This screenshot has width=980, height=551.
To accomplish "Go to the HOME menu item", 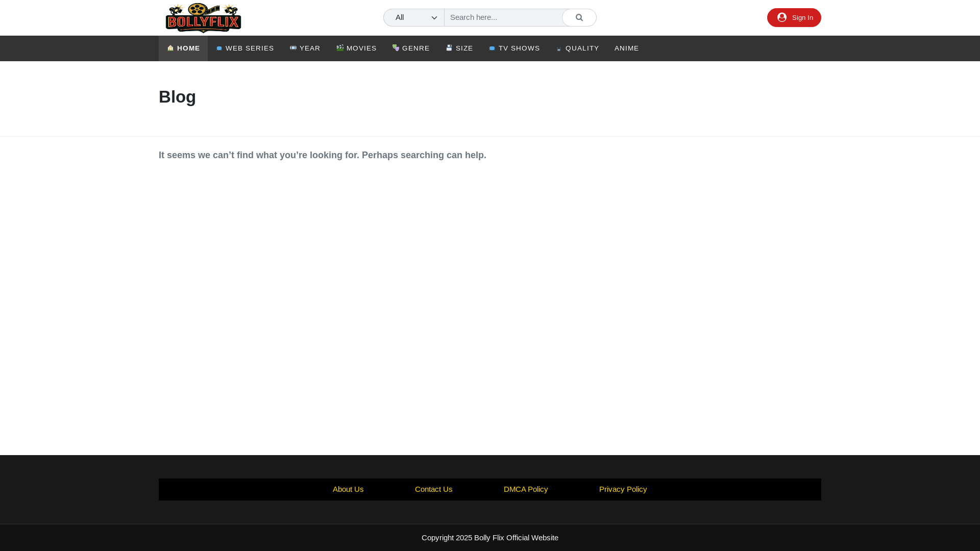I will (x=183, y=48).
